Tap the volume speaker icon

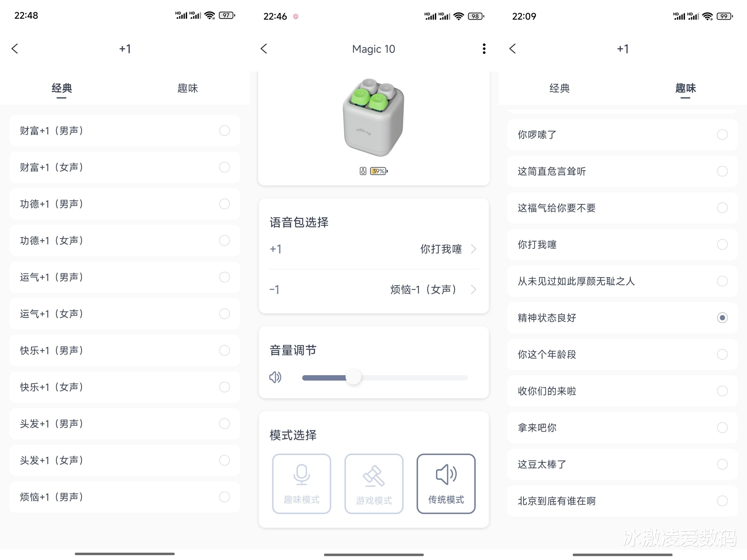pos(275,377)
